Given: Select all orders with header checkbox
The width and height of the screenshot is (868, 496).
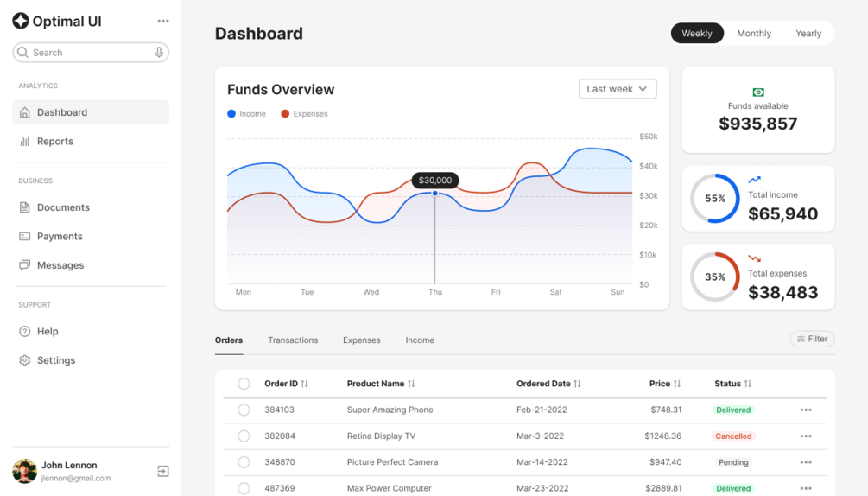Looking at the screenshot, I should point(244,384).
